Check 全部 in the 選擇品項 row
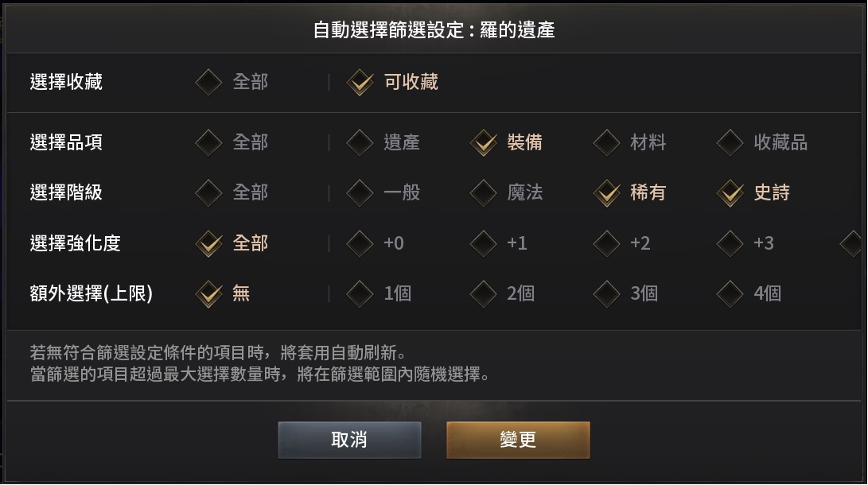 click(x=209, y=143)
